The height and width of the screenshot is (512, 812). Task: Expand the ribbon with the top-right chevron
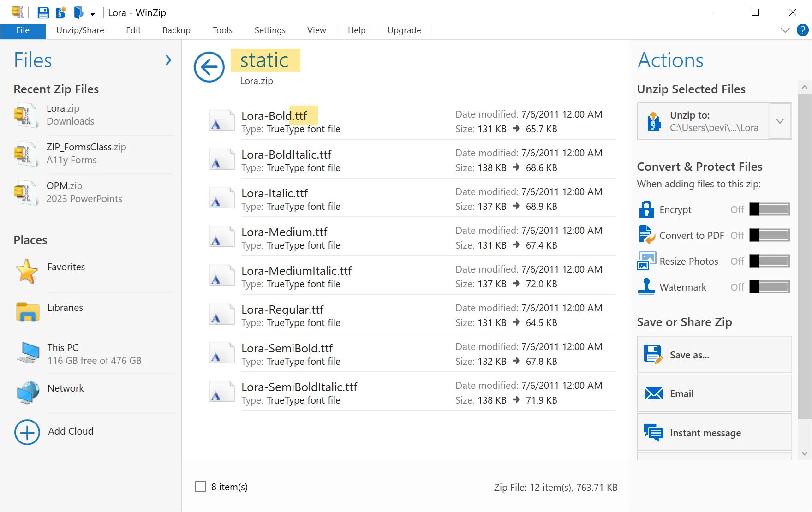785,30
